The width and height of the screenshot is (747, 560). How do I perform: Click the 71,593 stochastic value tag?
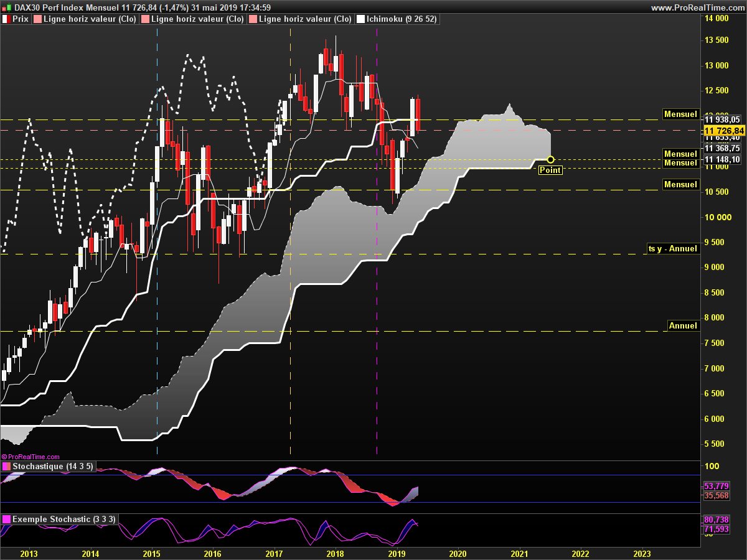tap(716, 529)
